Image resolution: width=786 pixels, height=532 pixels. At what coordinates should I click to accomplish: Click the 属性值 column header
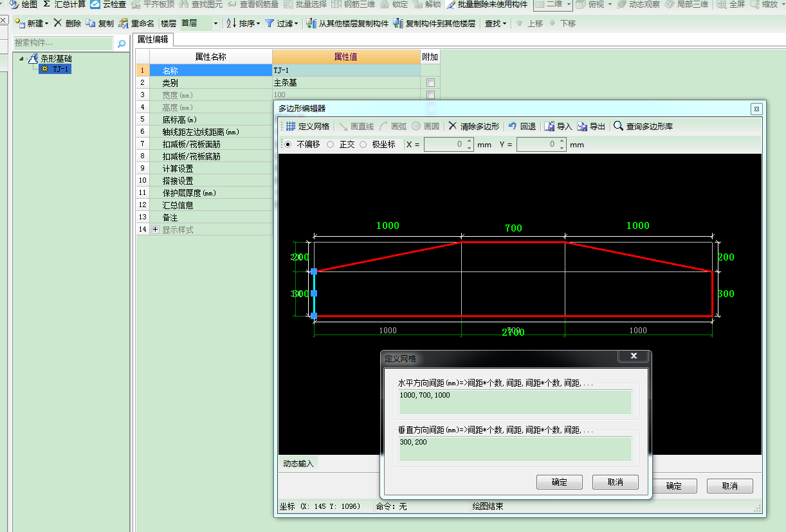point(346,57)
